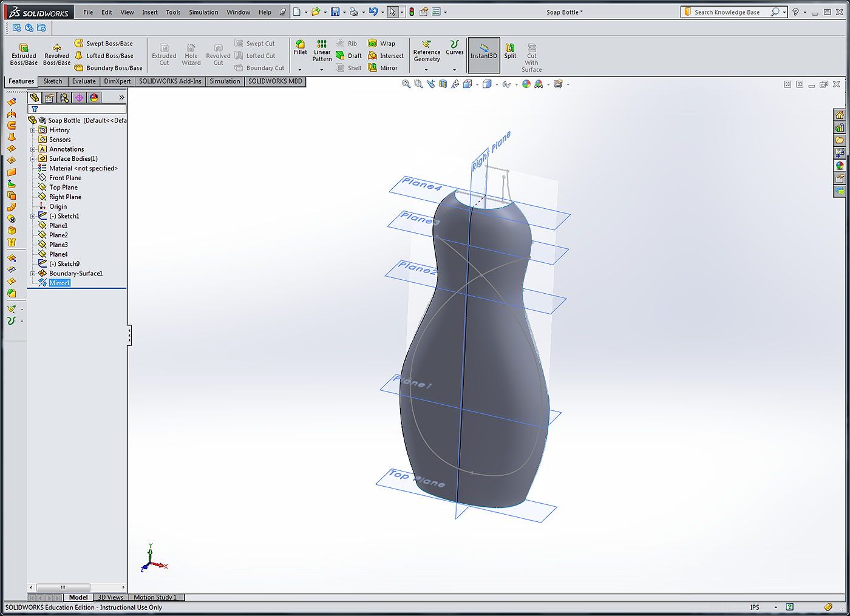Viewport: 850px width, 616px height.
Task: Open the Reference Geometry dropdown arrow
Action: 426,69
